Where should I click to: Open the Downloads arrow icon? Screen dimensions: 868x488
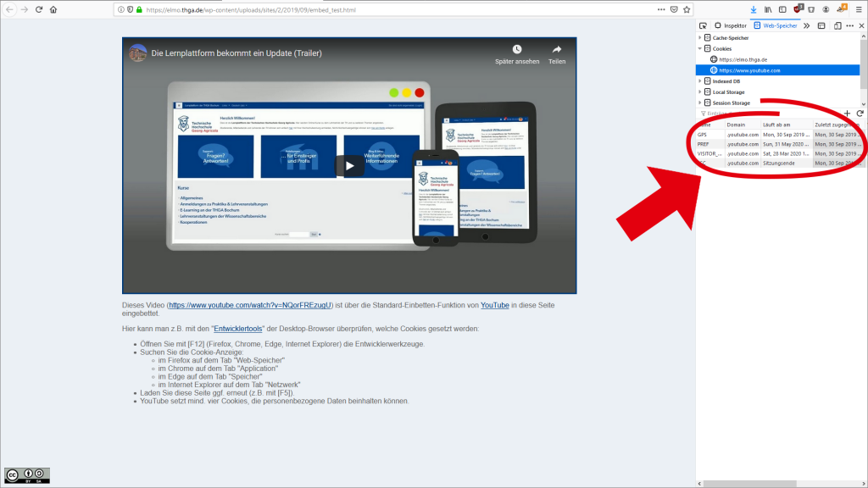point(754,9)
